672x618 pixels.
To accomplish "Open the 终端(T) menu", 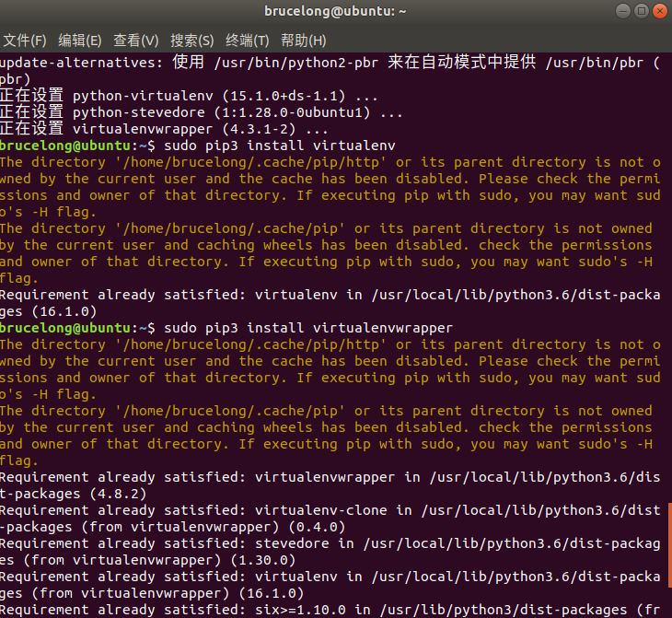I will point(248,41).
